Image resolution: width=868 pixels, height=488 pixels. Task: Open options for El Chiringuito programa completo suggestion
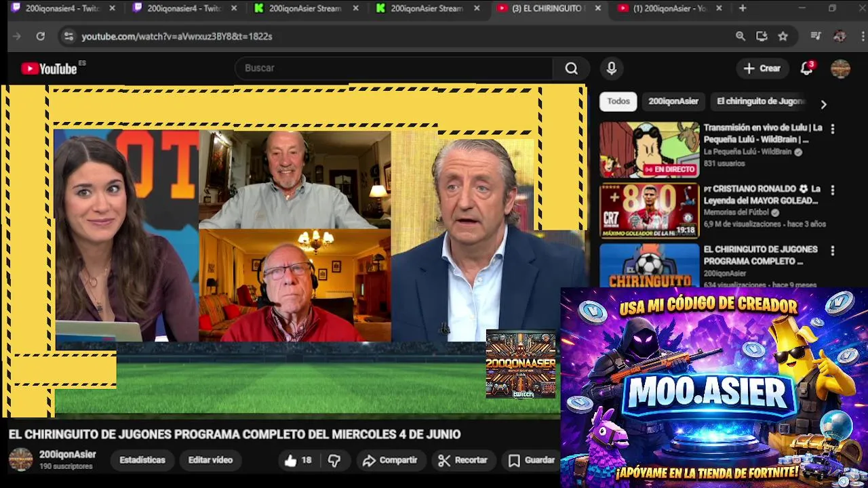(x=832, y=251)
